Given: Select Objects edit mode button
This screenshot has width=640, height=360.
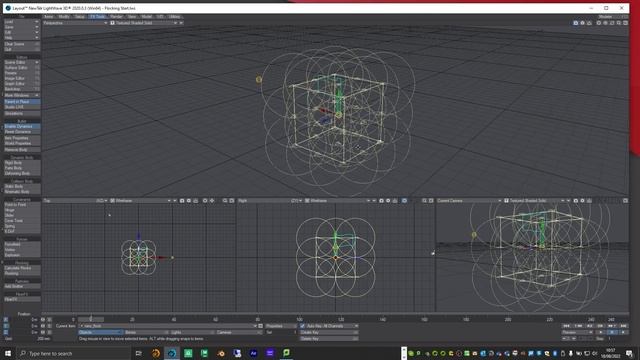Looking at the screenshot, I should [x=100, y=332].
